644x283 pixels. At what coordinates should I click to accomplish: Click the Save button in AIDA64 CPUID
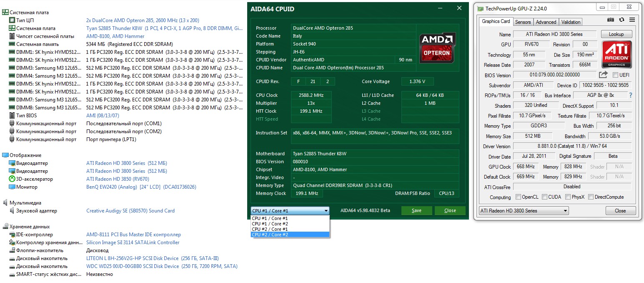416,210
